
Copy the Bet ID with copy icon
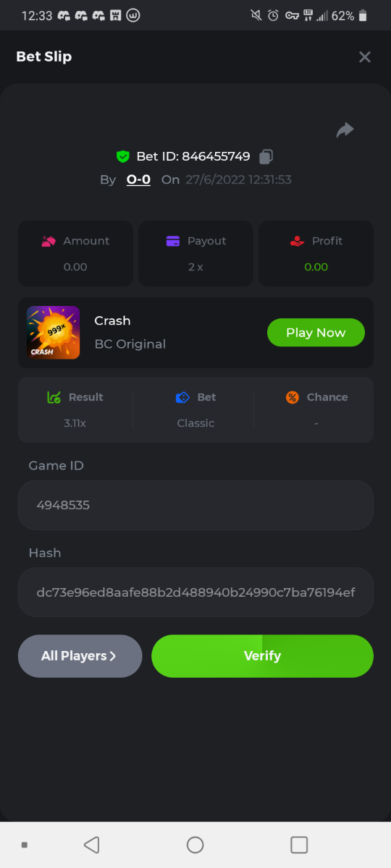click(266, 156)
